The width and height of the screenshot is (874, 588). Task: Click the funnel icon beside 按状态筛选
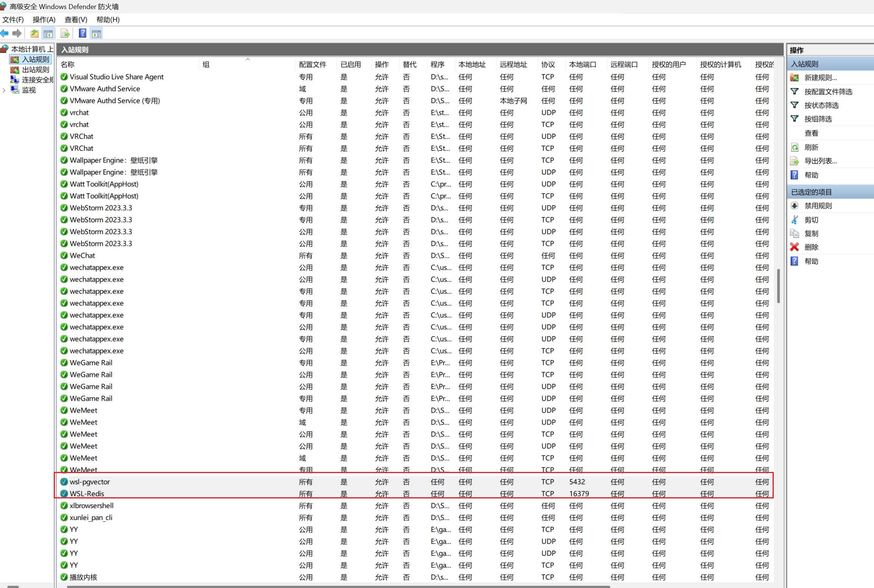pos(795,105)
